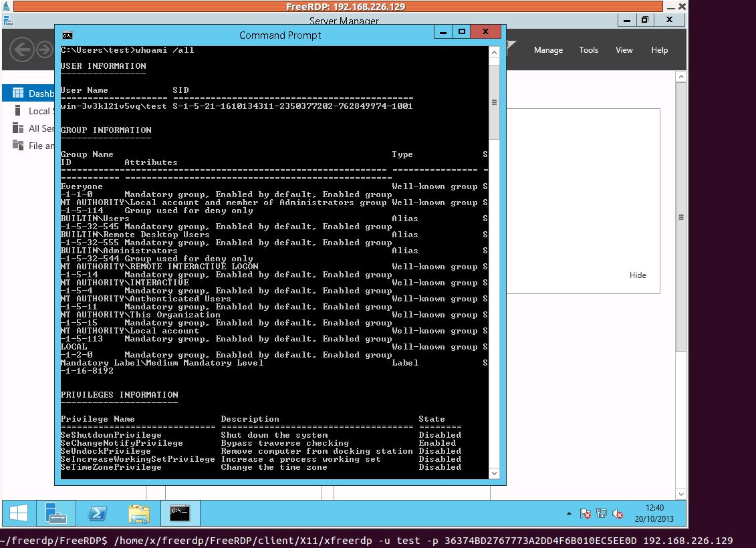Minimize the Command Prompt window
756x548 pixels.
tap(443, 32)
